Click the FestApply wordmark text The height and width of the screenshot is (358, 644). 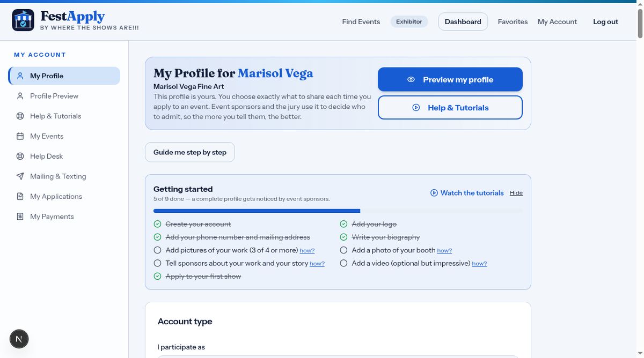[x=72, y=17]
